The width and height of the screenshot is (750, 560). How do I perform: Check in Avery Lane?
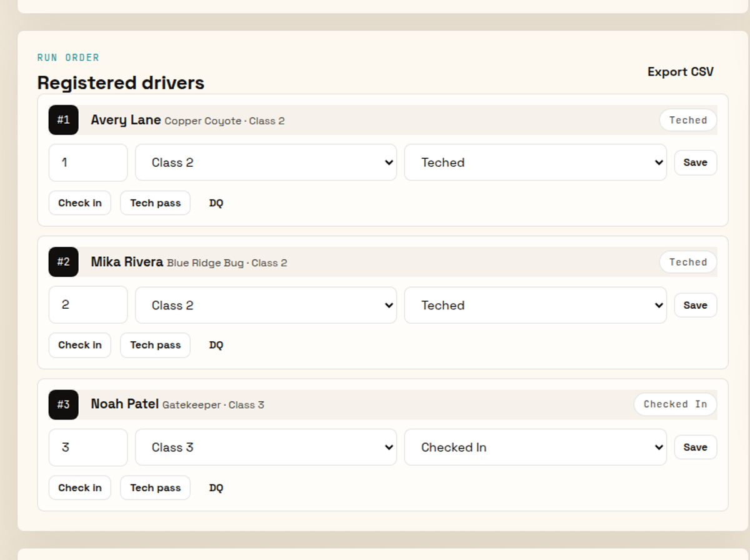point(80,203)
